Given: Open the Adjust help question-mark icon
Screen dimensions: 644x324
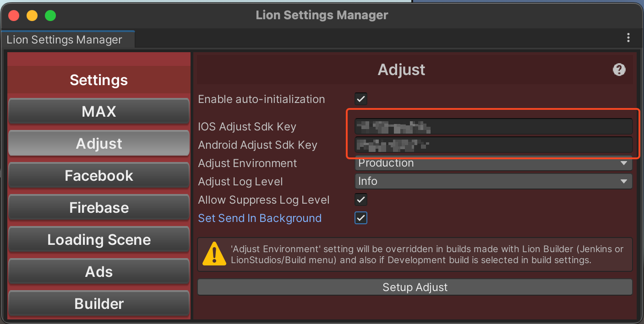Looking at the screenshot, I should click(x=619, y=70).
